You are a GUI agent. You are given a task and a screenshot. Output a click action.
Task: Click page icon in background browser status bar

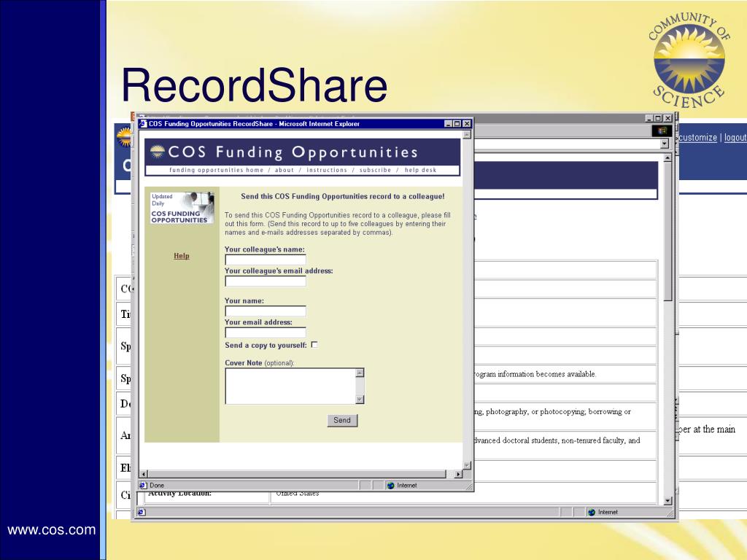point(141,512)
